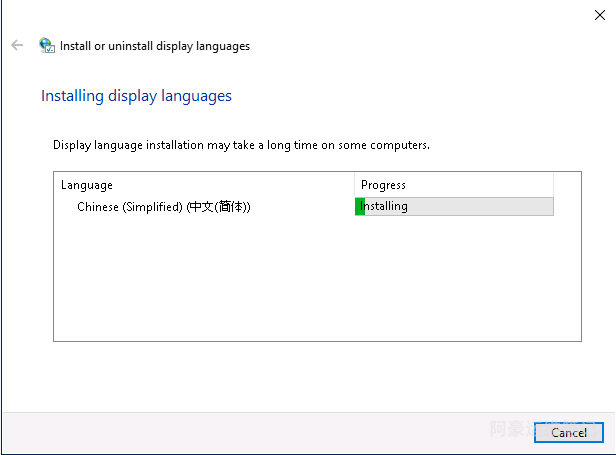This screenshot has height=455, width=616.
Task: Close the display languages window
Action: click(x=598, y=14)
